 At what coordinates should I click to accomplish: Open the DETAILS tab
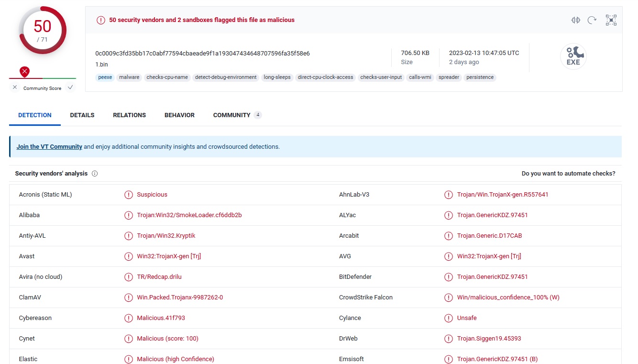[x=82, y=115]
